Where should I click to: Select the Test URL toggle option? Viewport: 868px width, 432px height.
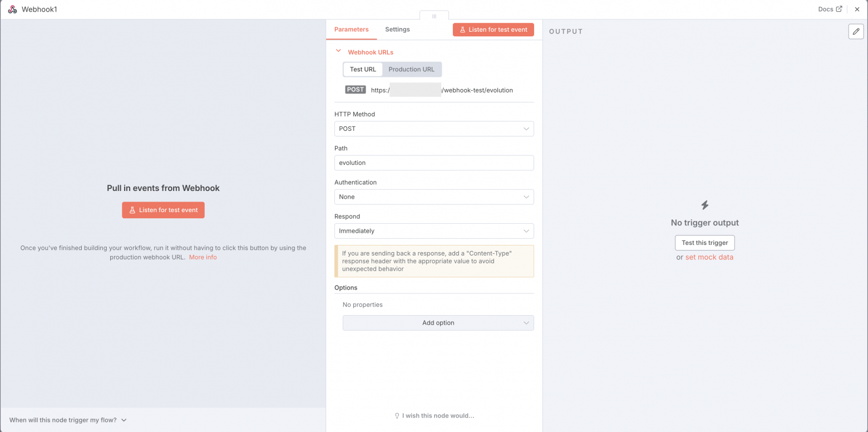pyautogui.click(x=363, y=70)
